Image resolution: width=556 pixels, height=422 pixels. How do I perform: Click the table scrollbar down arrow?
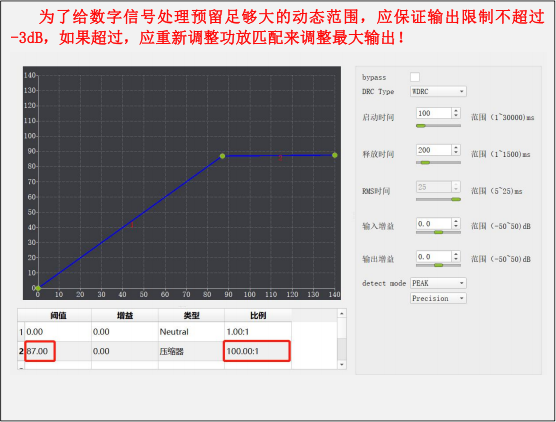pos(341,365)
